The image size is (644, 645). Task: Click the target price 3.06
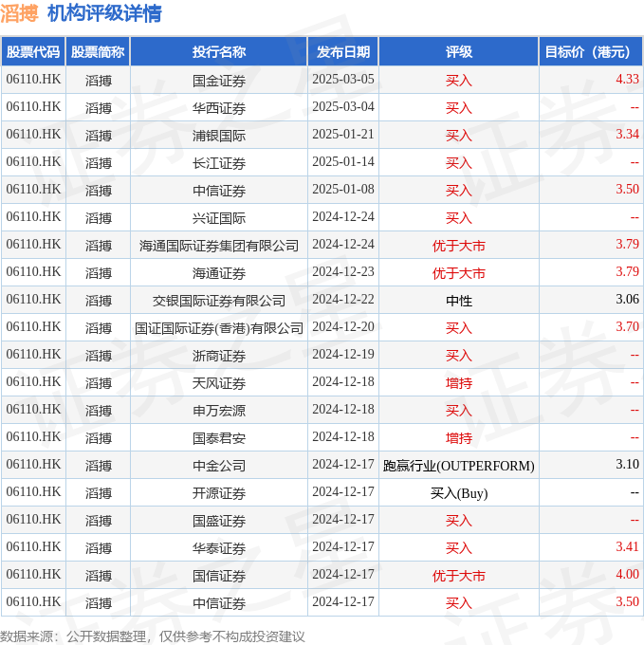click(627, 299)
